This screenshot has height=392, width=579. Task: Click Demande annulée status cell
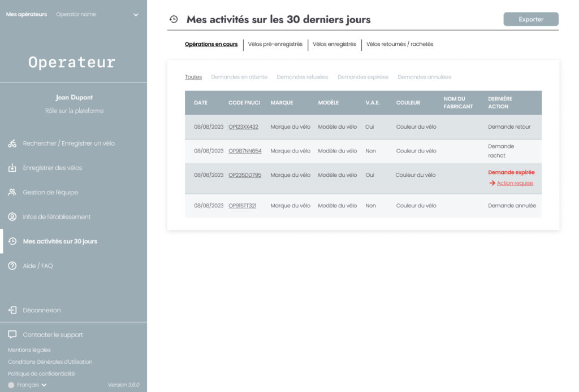[x=512, y=206]
